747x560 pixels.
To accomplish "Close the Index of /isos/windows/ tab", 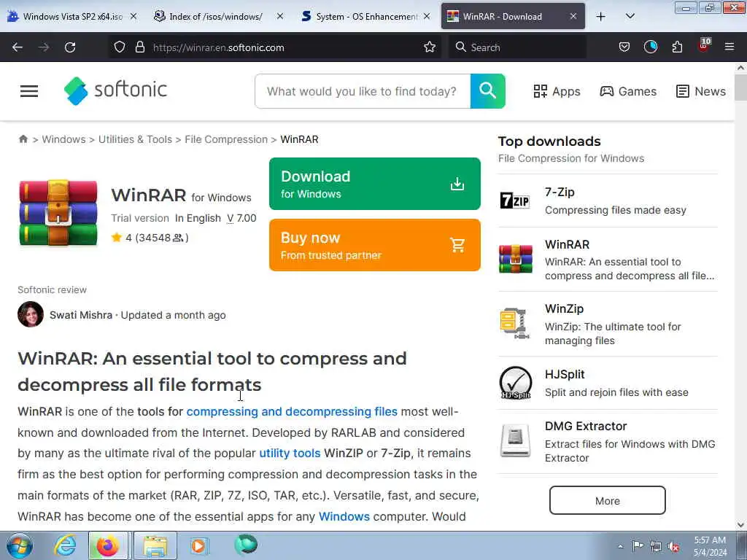I will 280,17.
